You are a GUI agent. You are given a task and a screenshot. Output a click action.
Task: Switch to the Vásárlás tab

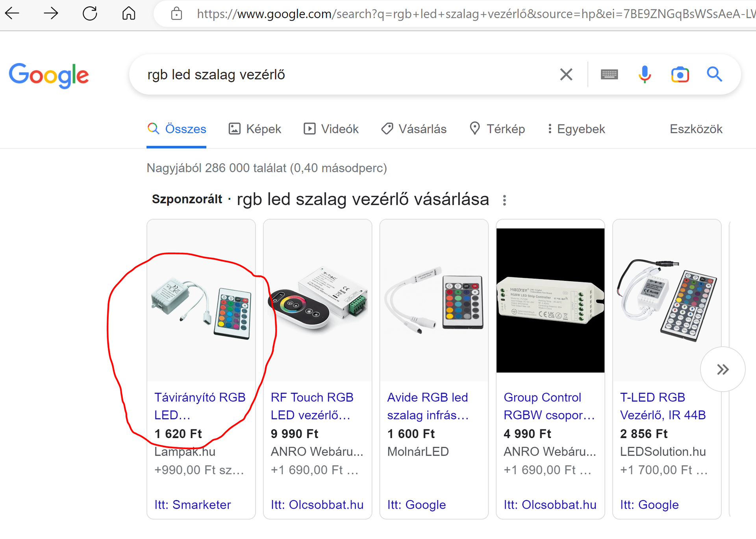tap(414, 129)
